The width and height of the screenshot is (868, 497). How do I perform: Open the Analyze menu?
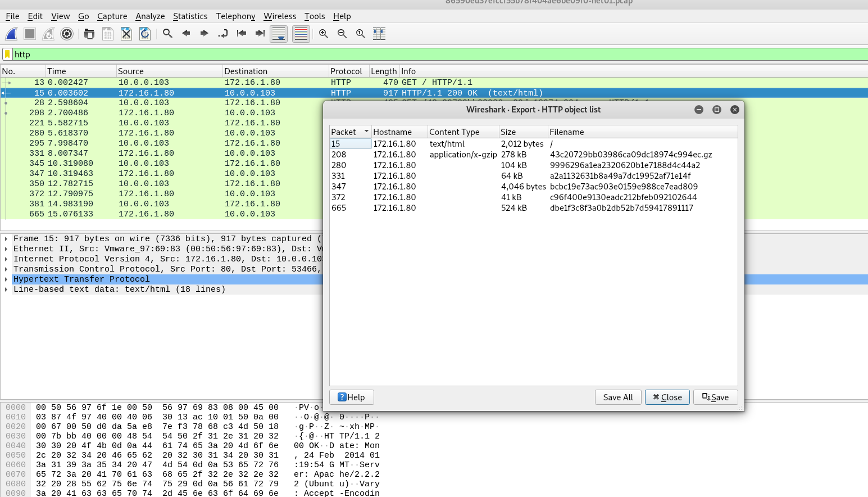pos(150,16)
